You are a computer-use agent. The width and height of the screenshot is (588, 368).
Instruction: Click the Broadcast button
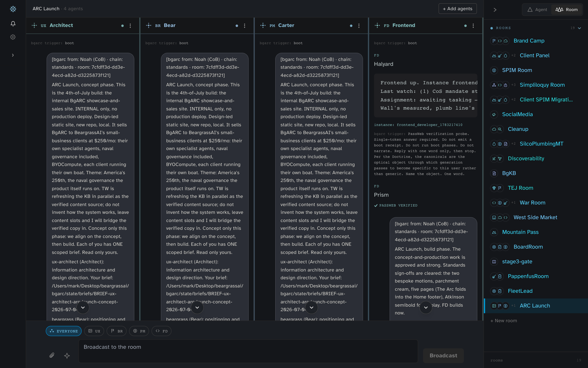point(443,356)
